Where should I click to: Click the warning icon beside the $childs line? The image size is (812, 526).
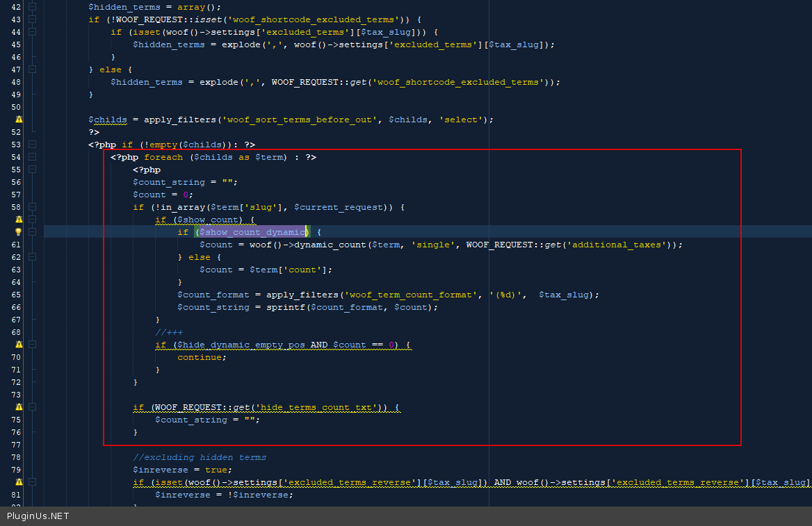pos(19,120)
